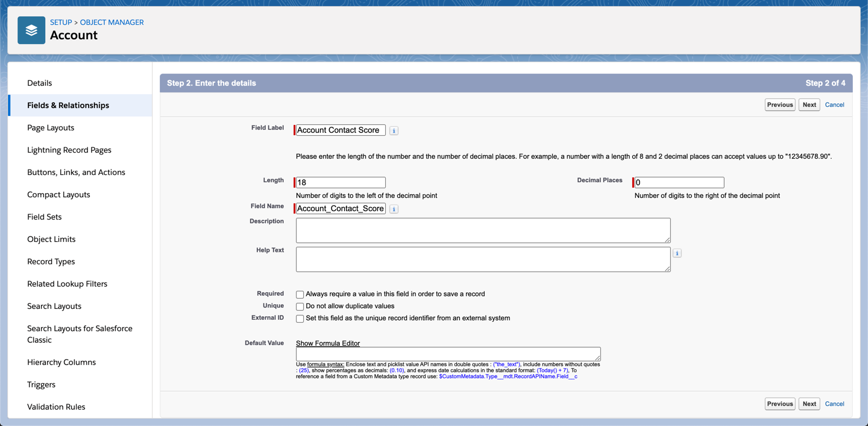Click info icon next to Help Text
The image size is (868, 426).
[x=677, y=253]
